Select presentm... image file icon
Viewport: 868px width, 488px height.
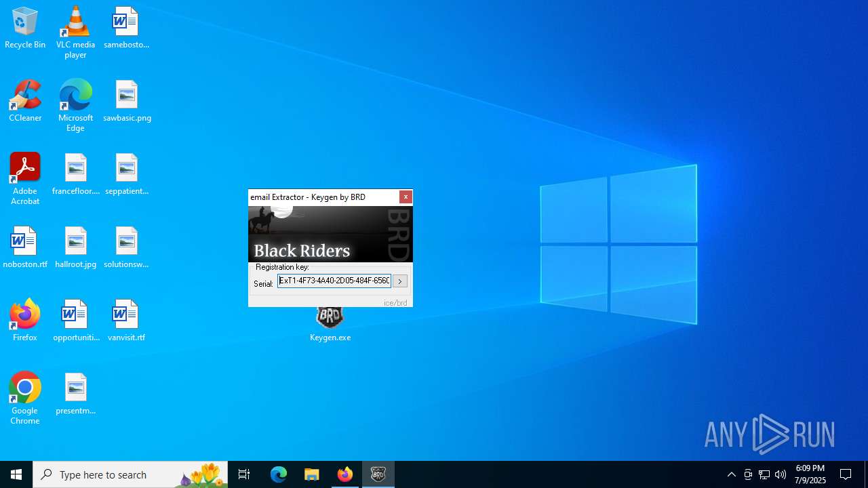coord(75,394)
